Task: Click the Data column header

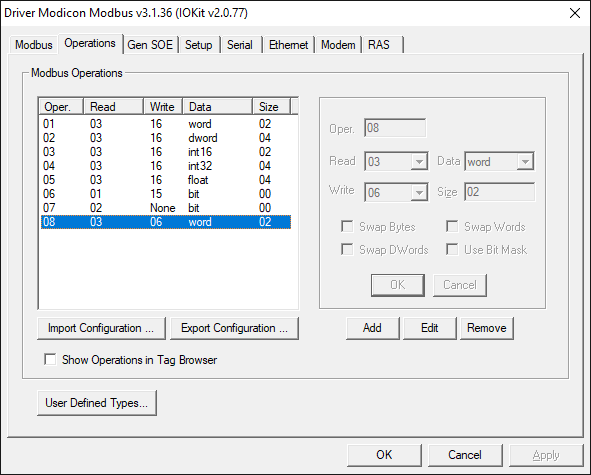Action: click(217, 107)
